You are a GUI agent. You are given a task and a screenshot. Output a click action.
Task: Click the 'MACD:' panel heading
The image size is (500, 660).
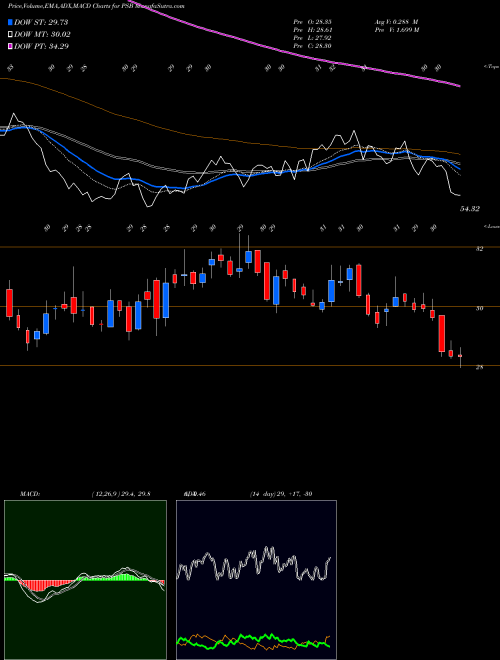click(29, 494)
